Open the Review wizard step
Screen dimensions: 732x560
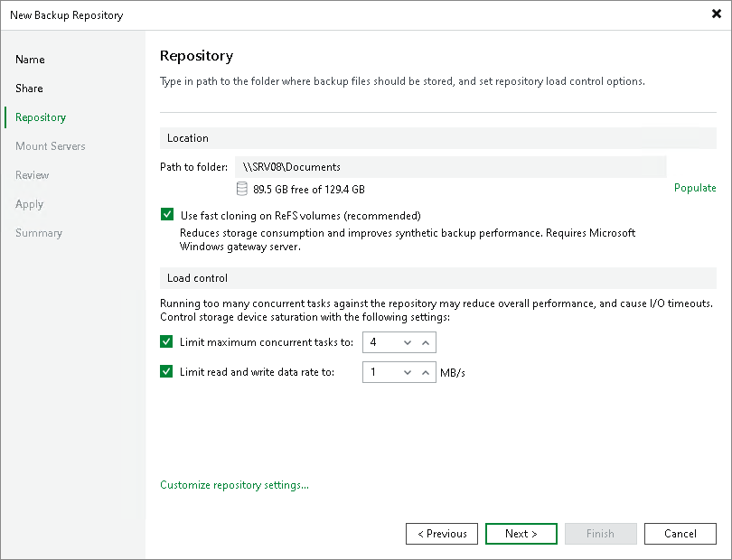33,175
